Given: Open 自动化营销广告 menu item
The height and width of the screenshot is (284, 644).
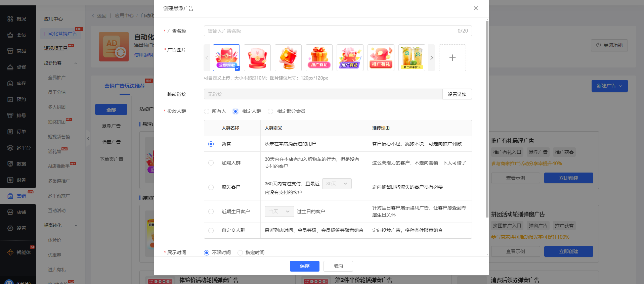Looking at the screenshot, I should (60, 34).
